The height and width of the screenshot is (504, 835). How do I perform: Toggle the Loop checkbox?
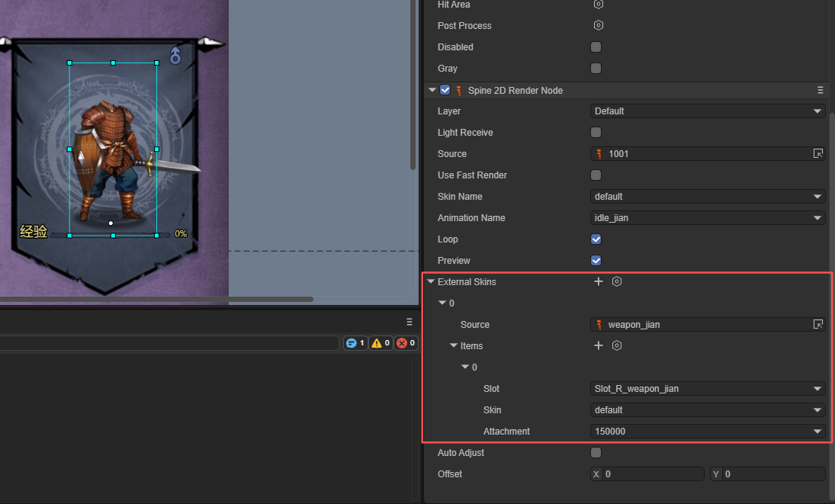point(596,239)
